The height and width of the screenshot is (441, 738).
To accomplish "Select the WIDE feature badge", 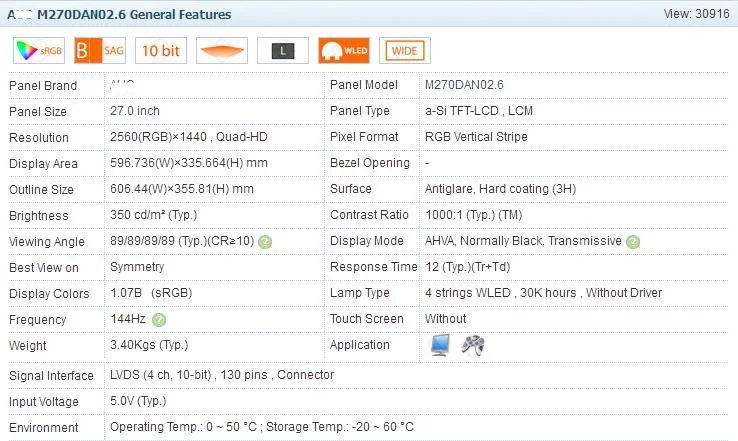I will point(404,50).
